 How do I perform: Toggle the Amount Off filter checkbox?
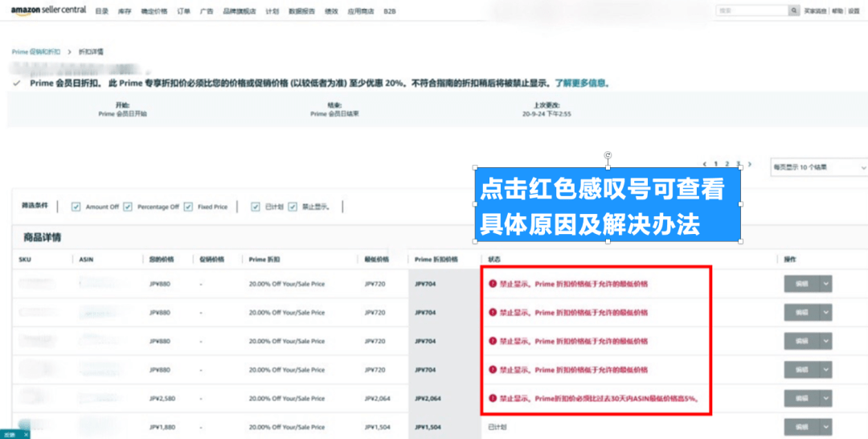coord(76,207)
